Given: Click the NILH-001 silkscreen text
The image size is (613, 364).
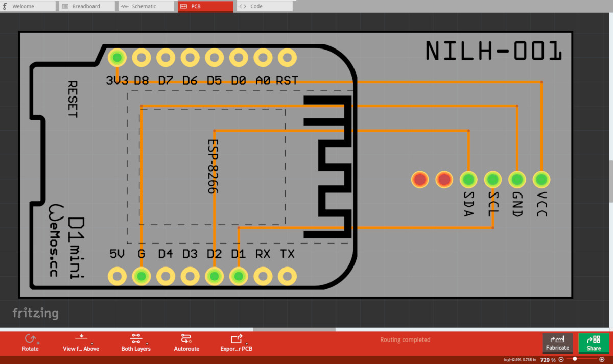Looking at the screenshot, I should coord(494,51).
